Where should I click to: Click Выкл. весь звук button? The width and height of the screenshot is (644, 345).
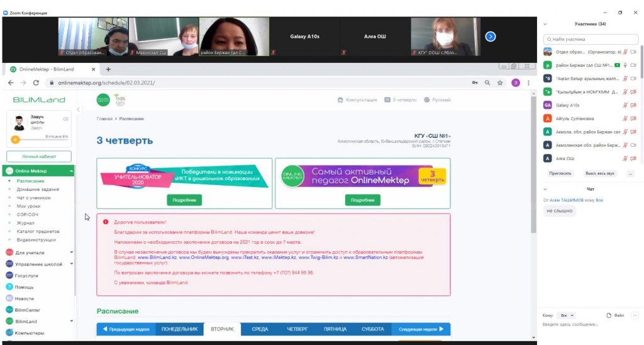599,174
